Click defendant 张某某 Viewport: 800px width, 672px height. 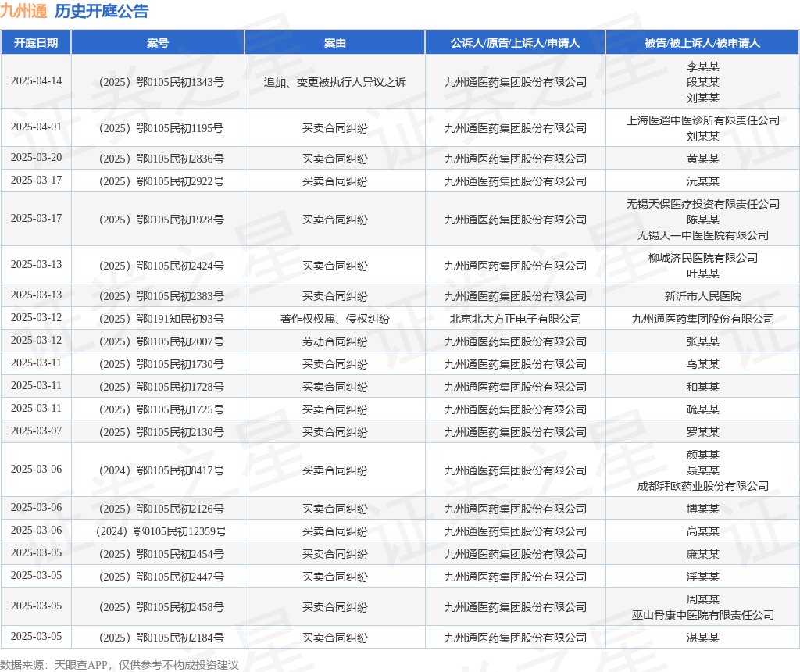tap(703, 341)
